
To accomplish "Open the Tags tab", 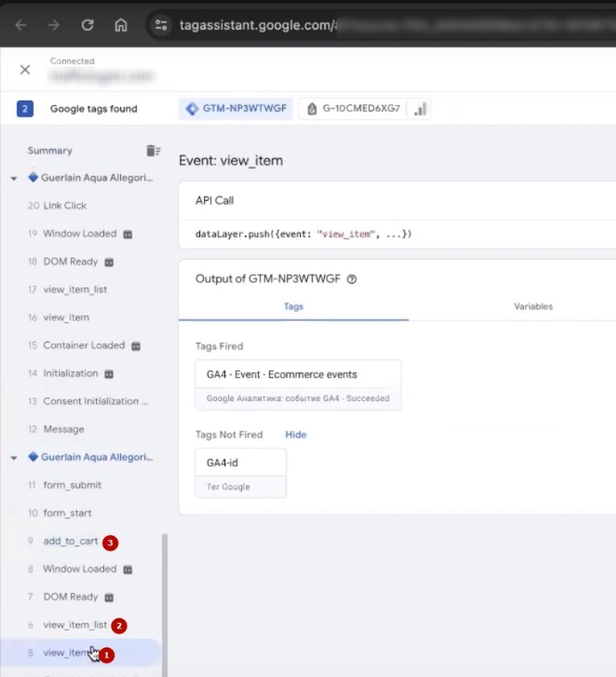I will tap(293, 306).
